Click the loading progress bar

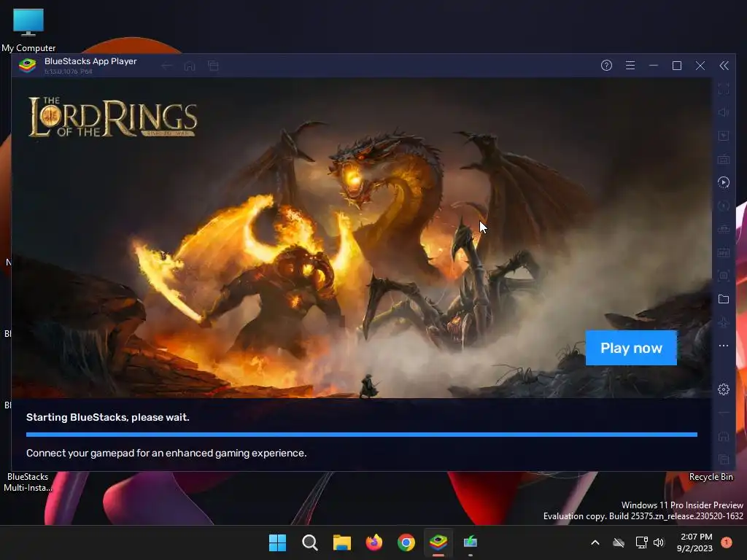tap(362, 435)
